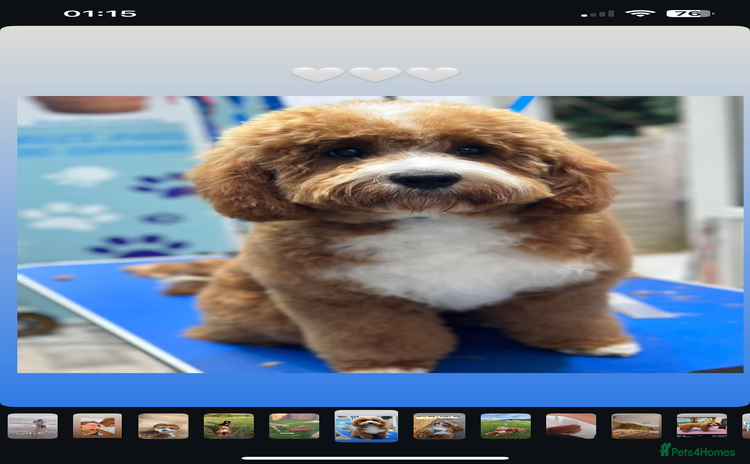Select the ninth thumbnail with white and red
Screen dimensions: 750x464
(571, 426)
